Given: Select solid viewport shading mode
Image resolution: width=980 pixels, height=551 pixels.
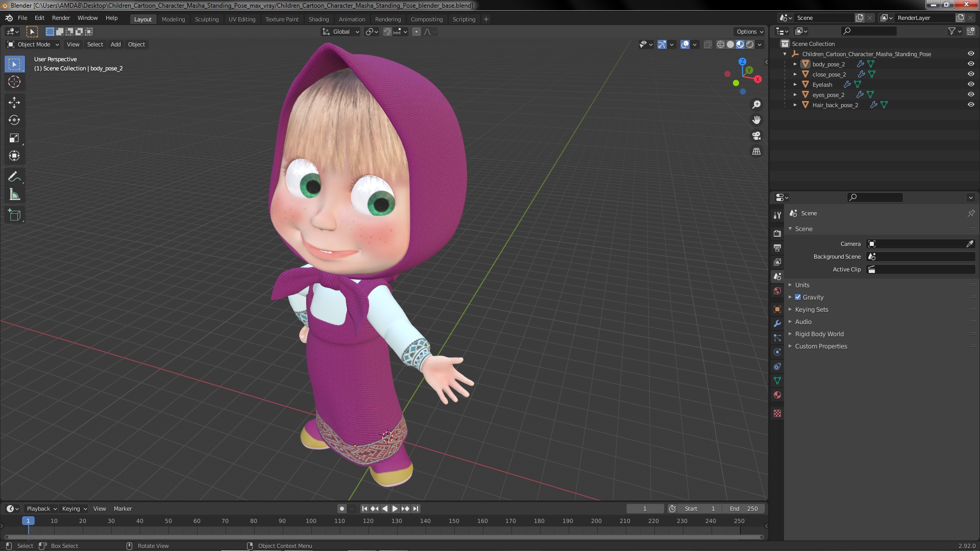Looking at the screenshot, I should [730, 44].
